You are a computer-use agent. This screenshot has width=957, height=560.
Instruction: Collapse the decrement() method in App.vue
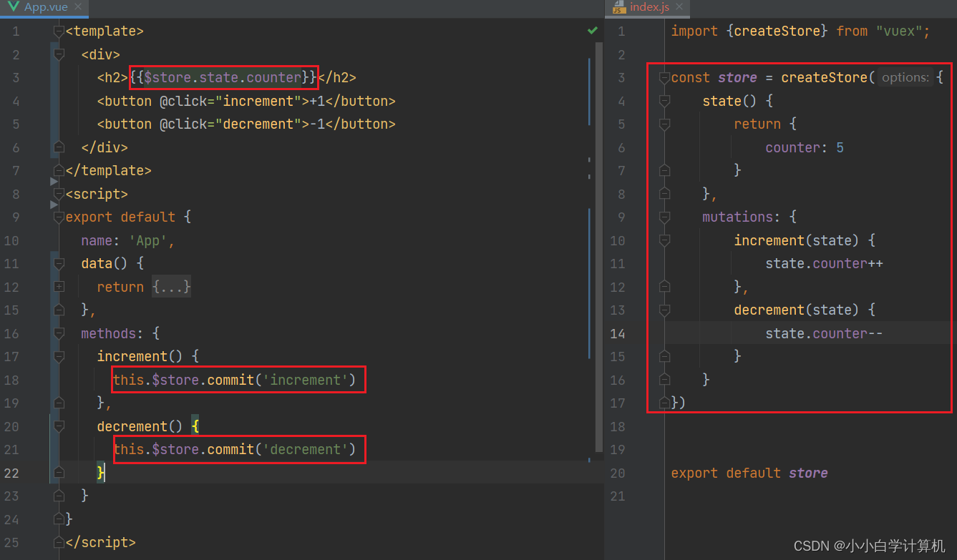pyautogui.click(x=59, y=426)
